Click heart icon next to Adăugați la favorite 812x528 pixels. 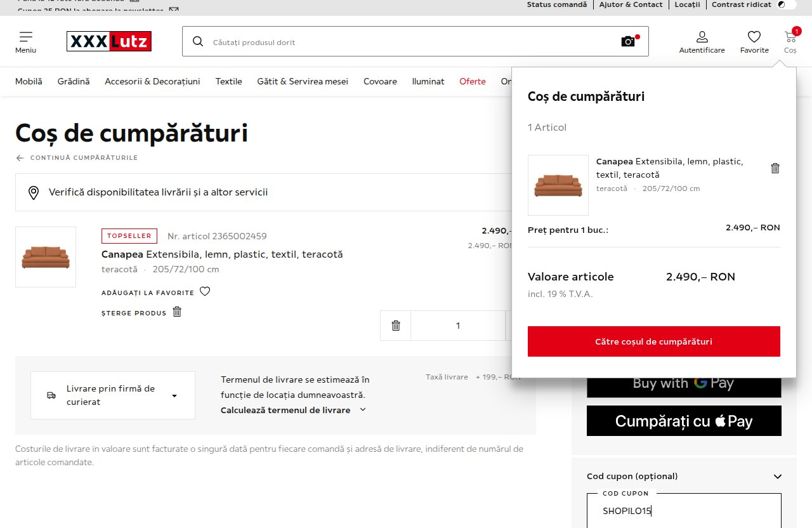pos(205,291)
